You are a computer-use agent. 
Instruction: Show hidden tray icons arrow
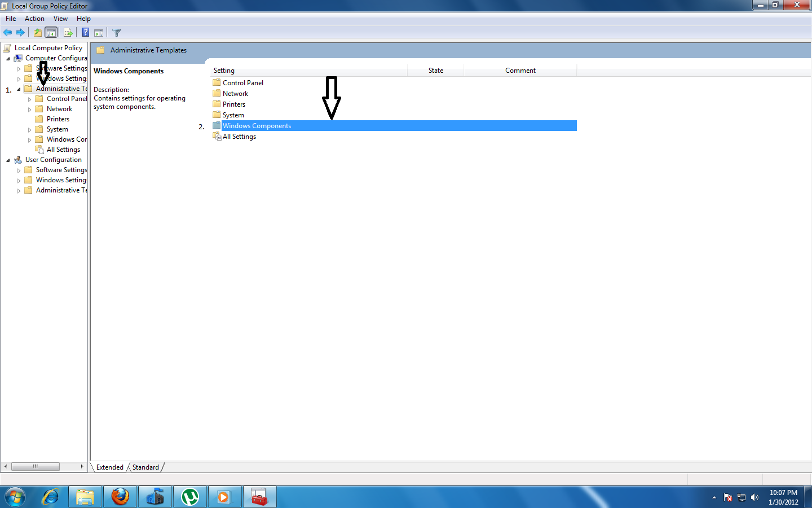pos(714,498)
